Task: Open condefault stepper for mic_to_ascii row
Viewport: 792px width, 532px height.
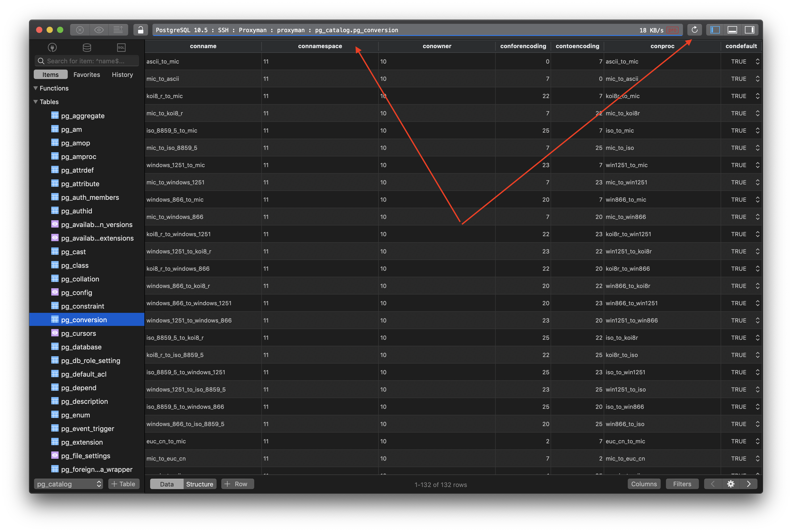Action: click(757, 79)
